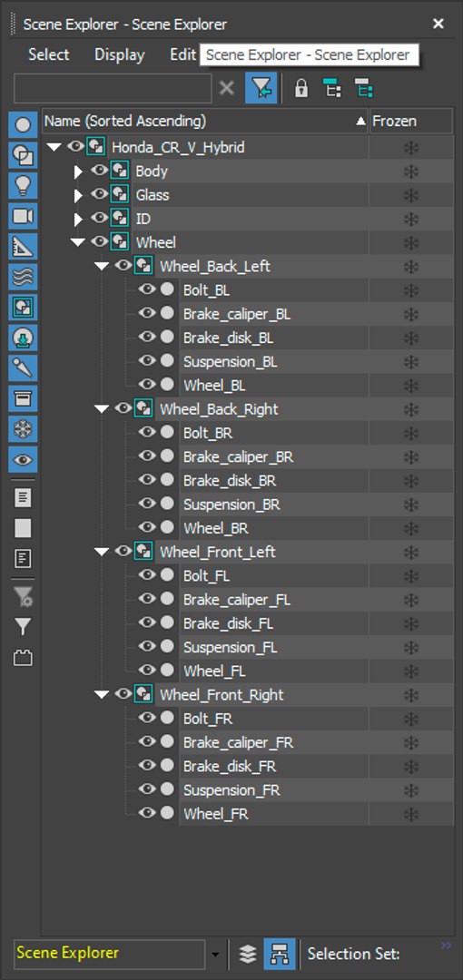Toggle Display Helpers filter icon
463x980 pixels.
tap(24, 246)
